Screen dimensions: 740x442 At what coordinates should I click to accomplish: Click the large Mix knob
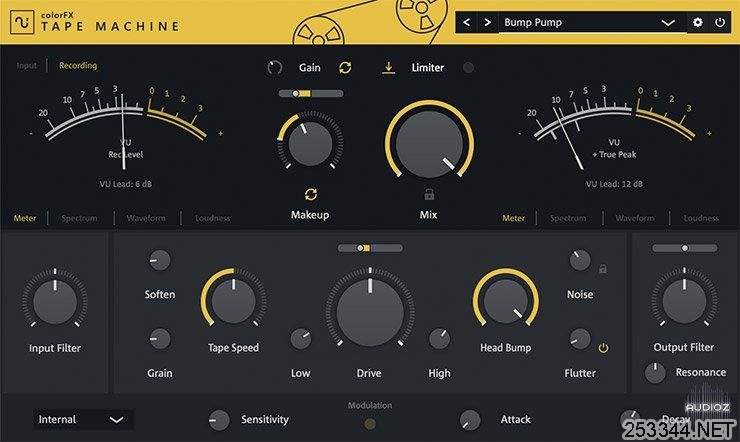pyautogui.click(x=429, y=144)
